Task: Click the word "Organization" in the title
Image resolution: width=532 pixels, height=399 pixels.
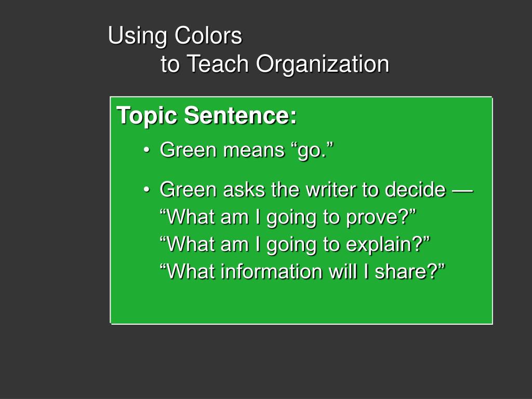Action: (x=323, y=64)
